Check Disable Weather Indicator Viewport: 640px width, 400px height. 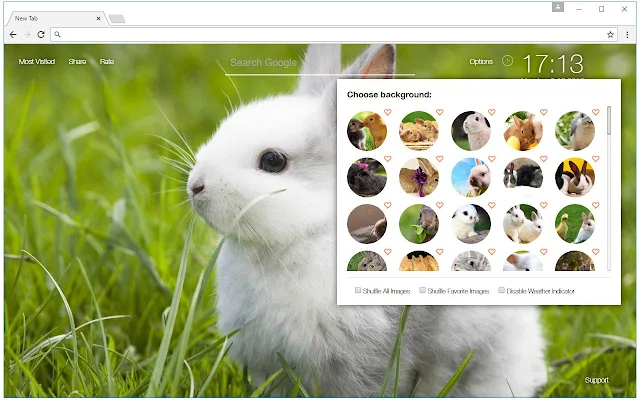pos(501,290)
